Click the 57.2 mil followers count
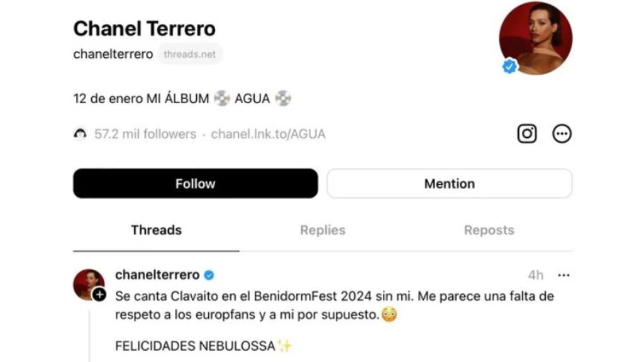 click(145, 133)
